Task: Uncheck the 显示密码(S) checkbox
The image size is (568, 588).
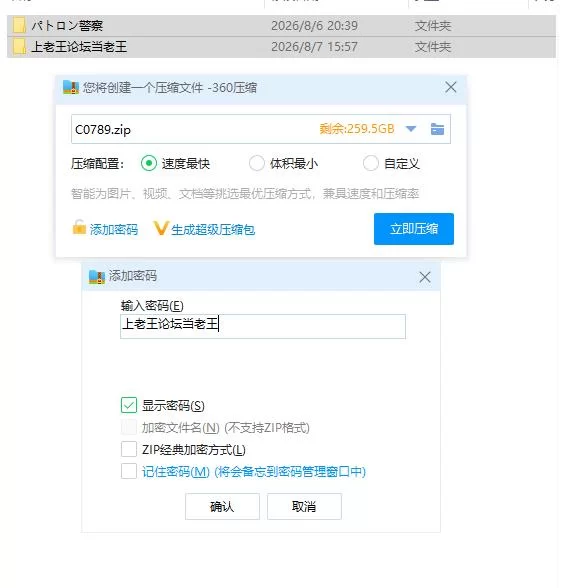Action: 129,405
